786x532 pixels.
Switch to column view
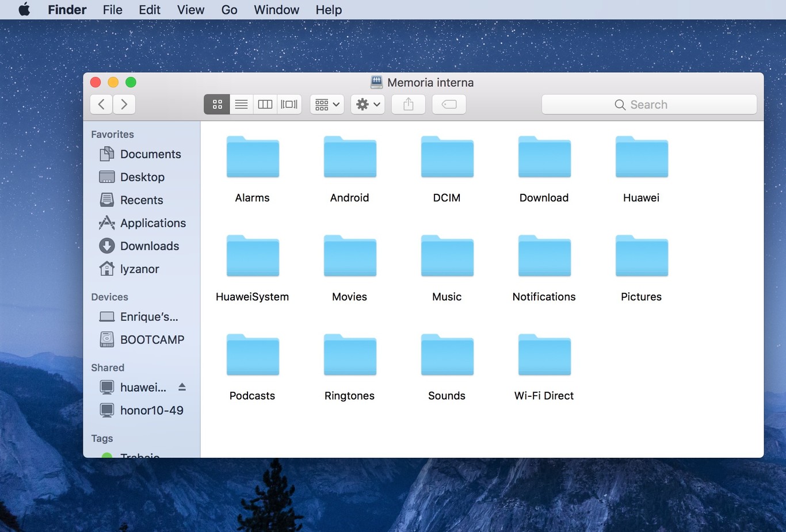pos(265,104)
